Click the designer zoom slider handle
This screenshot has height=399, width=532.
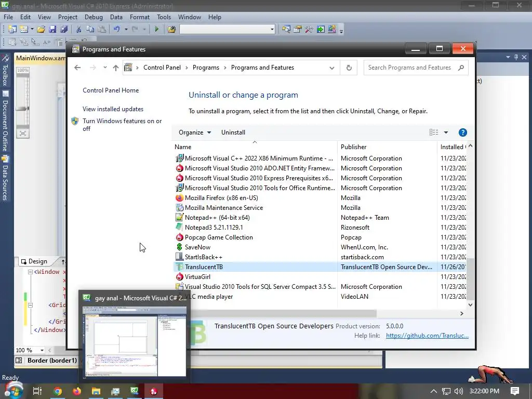22,109
